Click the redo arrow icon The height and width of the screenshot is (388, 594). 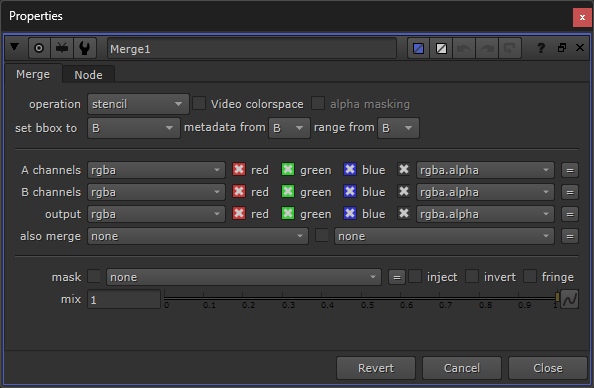click(x=487, y=48)
